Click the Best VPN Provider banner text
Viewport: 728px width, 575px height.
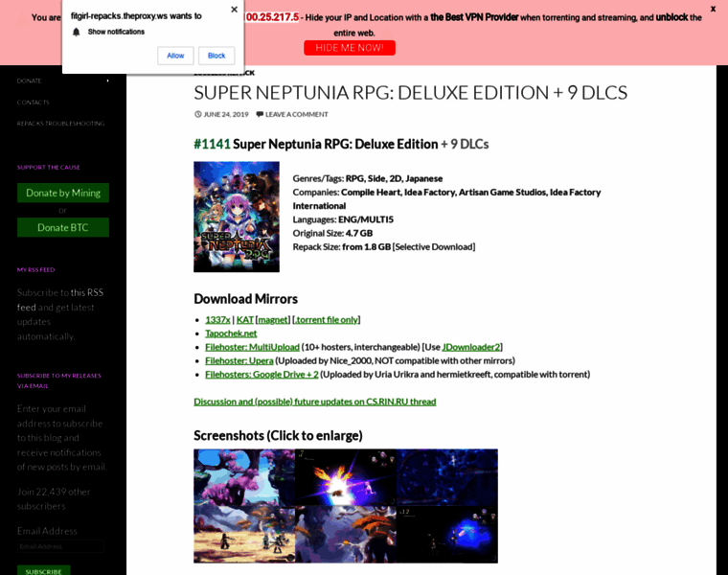coord(474,17)
